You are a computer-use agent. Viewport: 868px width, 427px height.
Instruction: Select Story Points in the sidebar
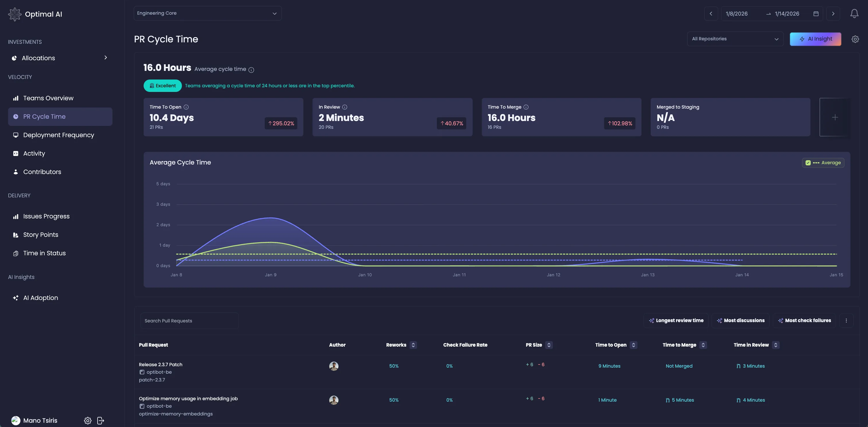pos(40,235)
